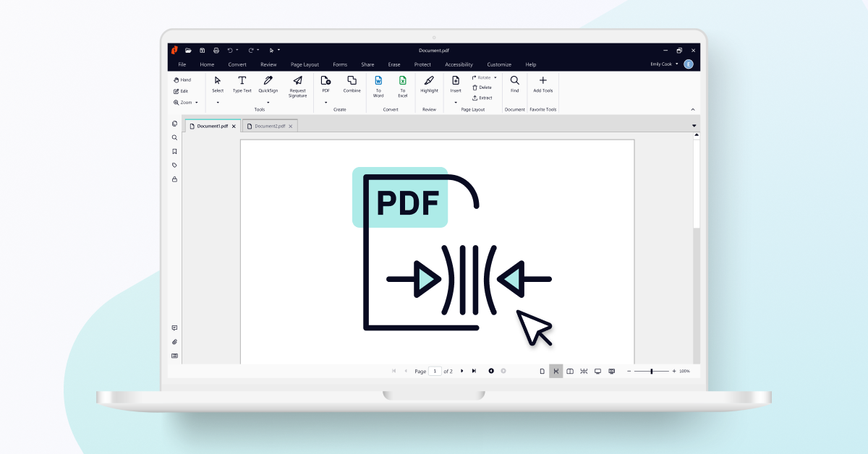Open the Page Layout ribbon tab

pyautogui.click(x=305, y=64)
